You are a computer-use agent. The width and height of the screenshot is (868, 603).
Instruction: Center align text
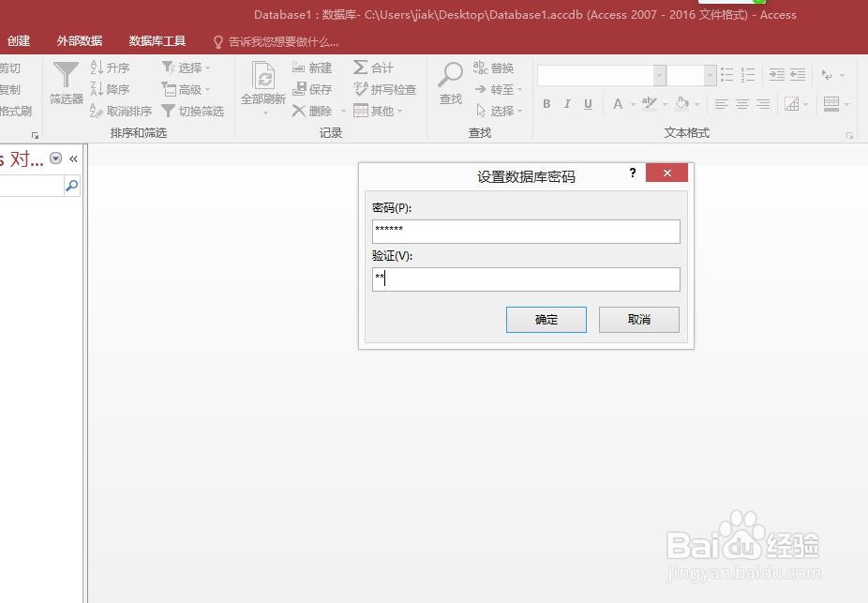coord(741,103)
